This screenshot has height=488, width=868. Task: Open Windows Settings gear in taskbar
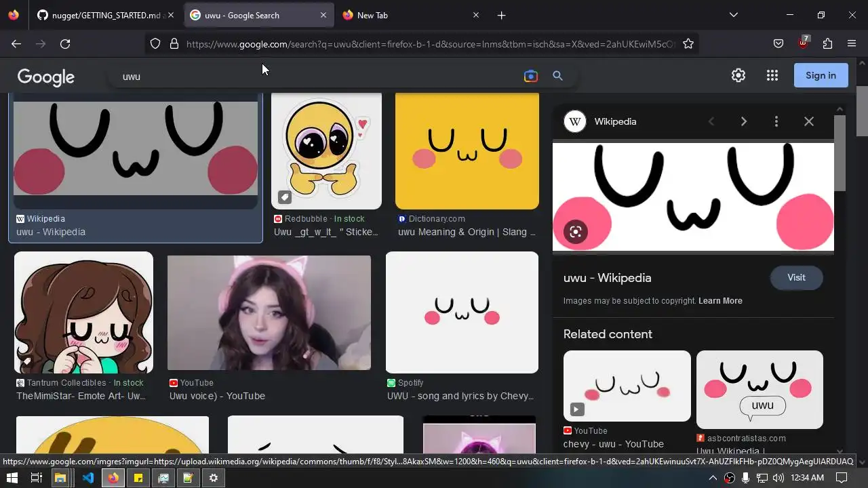pos(214,478)
